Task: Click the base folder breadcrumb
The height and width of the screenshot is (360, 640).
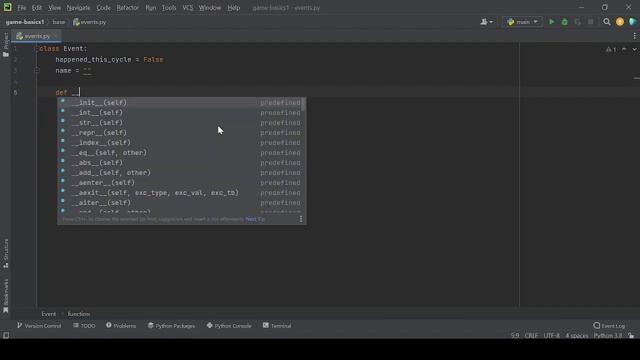Action: click(59, 22)
